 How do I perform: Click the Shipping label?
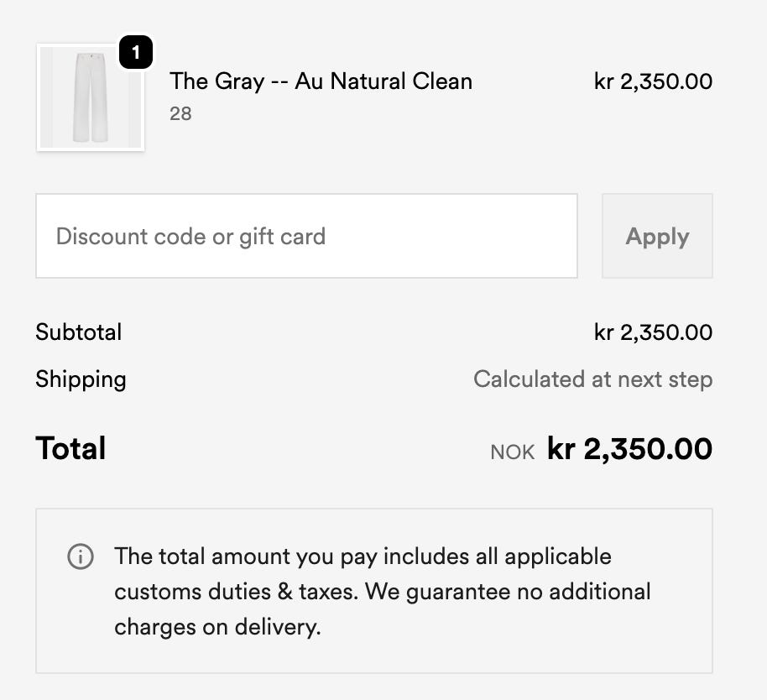pos(81,379)
